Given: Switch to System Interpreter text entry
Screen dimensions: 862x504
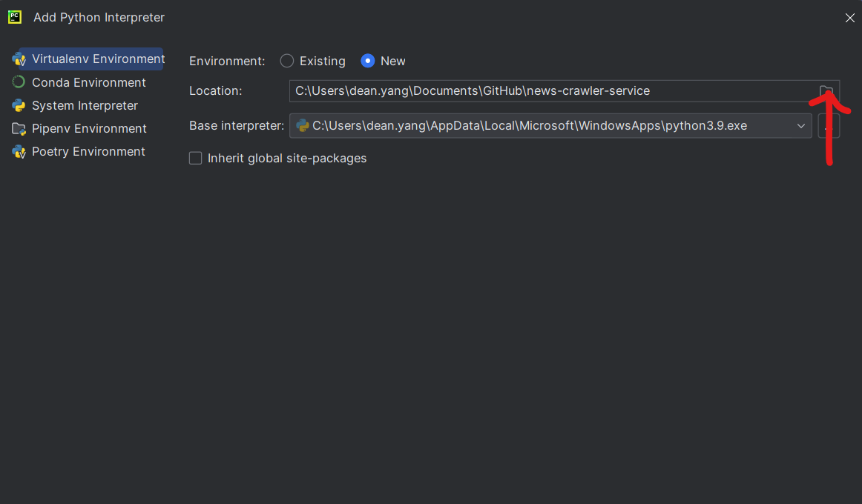Looking at the screenshot, I should click(85, 105).
